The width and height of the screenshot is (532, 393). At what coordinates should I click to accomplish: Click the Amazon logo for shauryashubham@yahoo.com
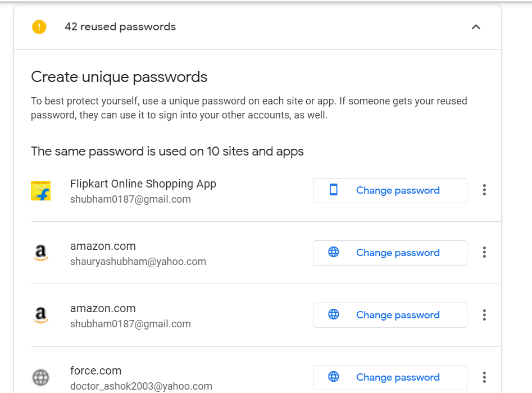40,253
